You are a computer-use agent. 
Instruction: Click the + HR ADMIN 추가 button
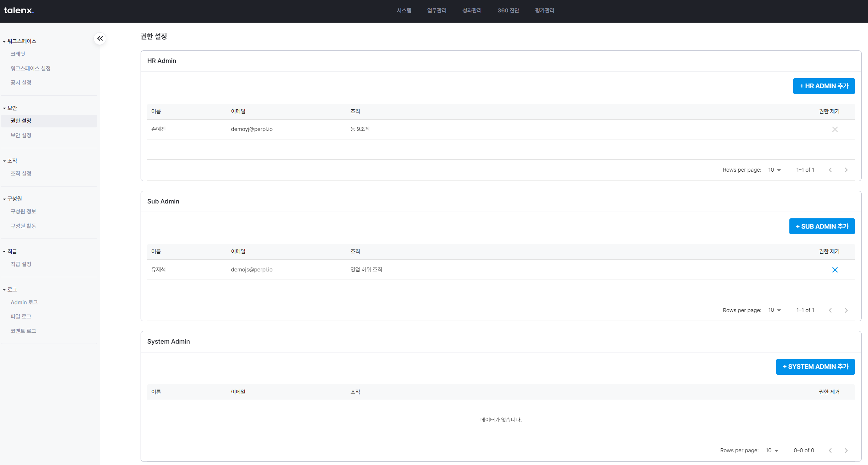(824, 86)
